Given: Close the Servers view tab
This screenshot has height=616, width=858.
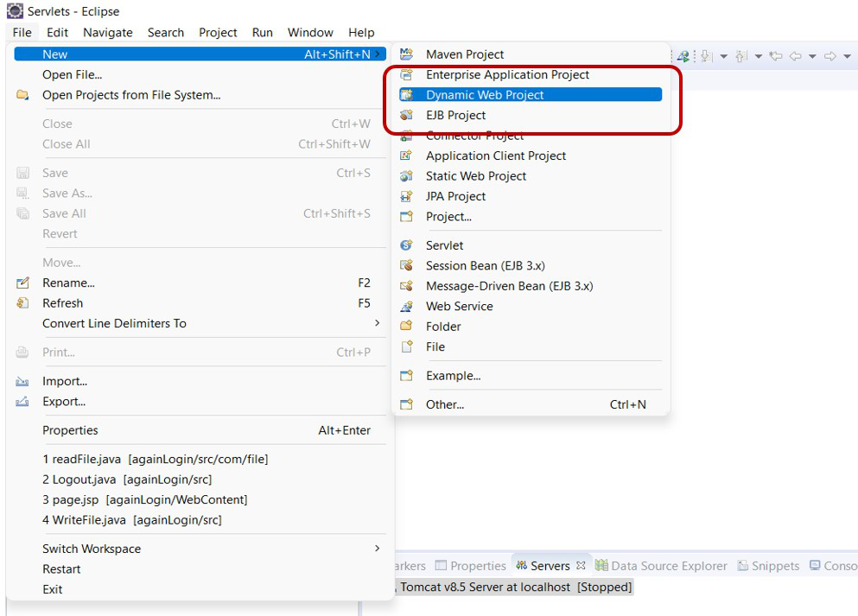Looking at the screenshot, I should (x=582, y=565).
